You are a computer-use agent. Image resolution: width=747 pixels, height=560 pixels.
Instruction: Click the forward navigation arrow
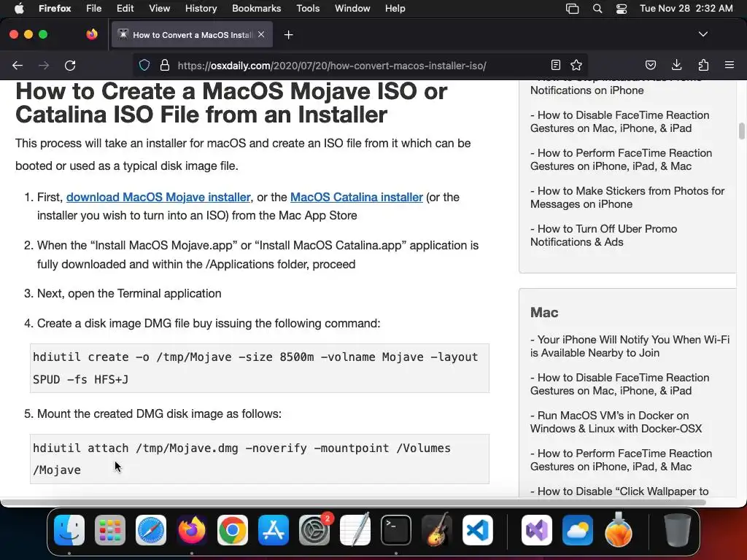[x=44, y=66]
